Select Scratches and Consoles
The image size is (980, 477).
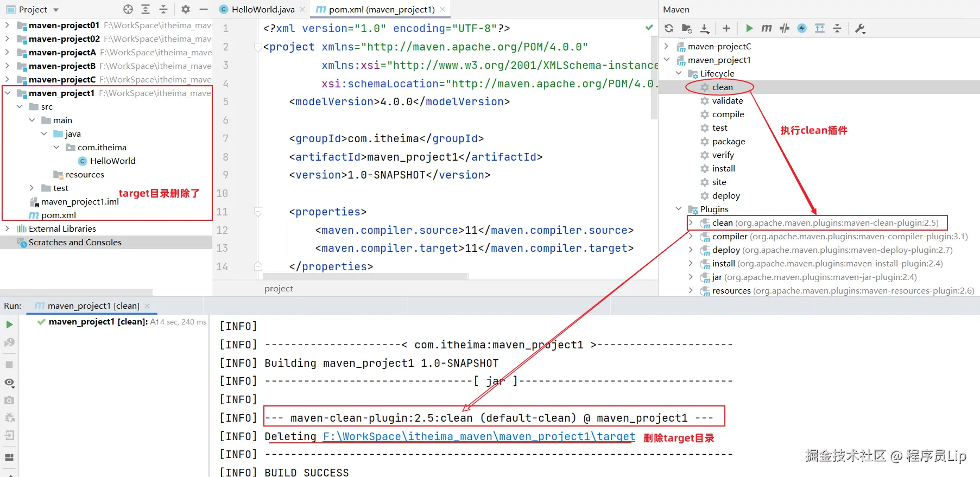click(106, 242)
